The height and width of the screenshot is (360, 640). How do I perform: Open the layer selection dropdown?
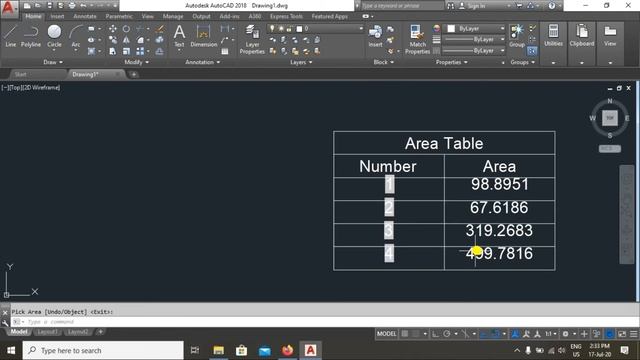click(315, 29)
